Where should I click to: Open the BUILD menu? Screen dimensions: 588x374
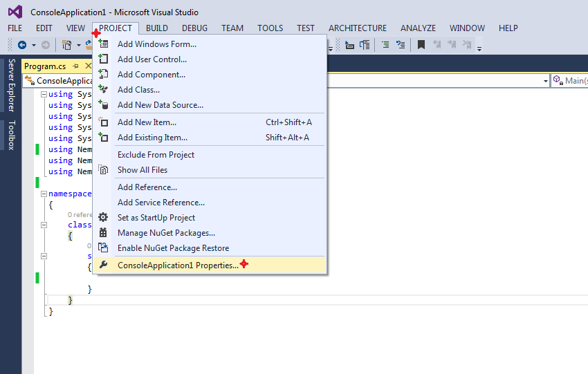(x=157, y=28)
